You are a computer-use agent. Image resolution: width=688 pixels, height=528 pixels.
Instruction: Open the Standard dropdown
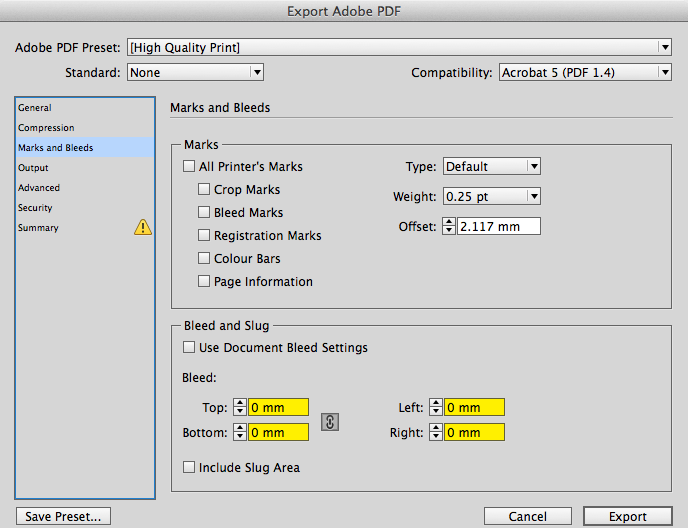tap(195, 72)
